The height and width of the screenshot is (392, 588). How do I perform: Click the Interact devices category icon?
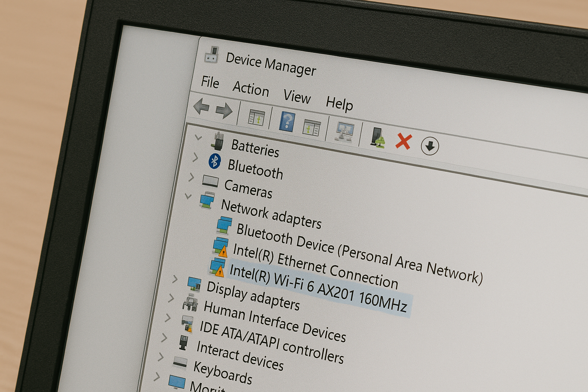click(x=184, y=342)
